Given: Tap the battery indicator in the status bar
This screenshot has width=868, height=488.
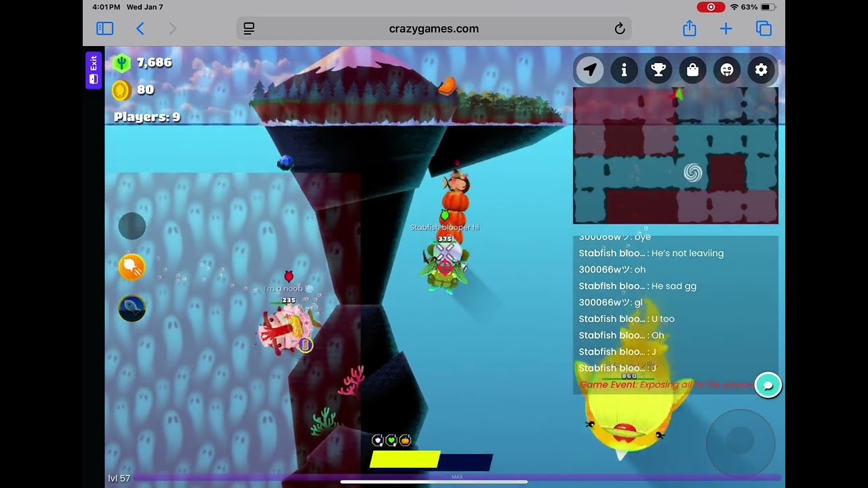Looking at the screenshot, I should click(x=768, y=7).
